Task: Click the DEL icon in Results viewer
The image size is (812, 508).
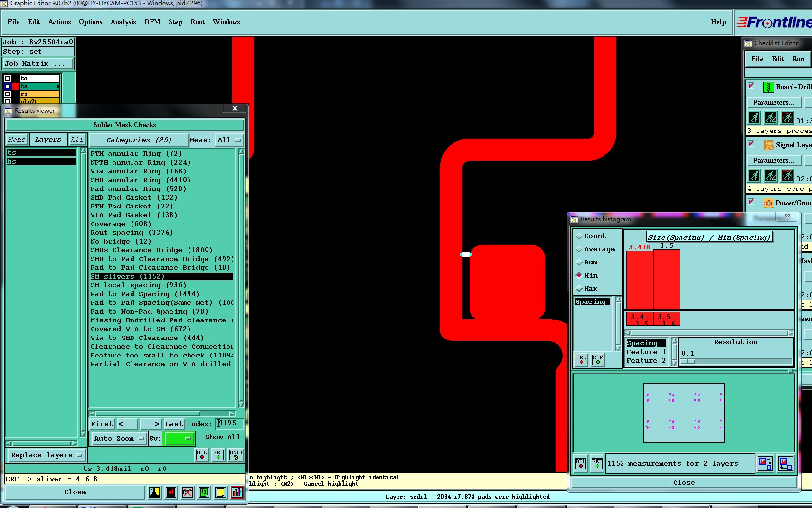Action: (x=202, y=455)
